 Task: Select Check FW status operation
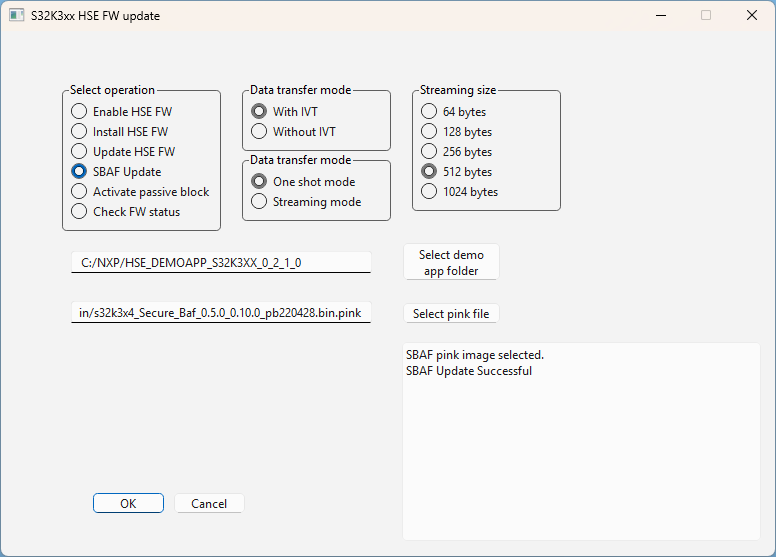tap(80, 212)
